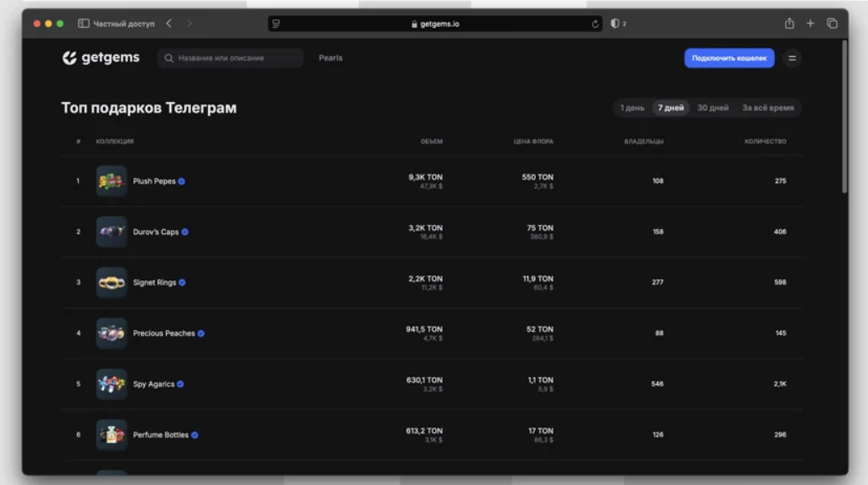Open the Plush Pepes collection name
The image size is (868, 485).
coord(154,181)
